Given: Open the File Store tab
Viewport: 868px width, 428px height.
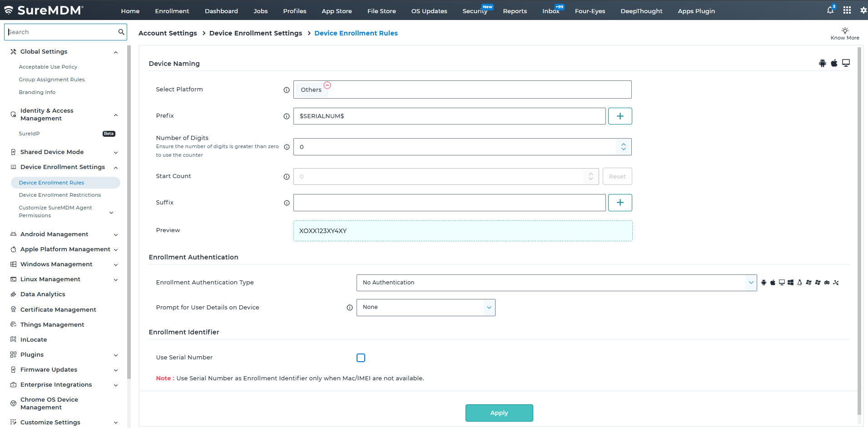Looking at the screenshot, I should (x=382, y=11).
